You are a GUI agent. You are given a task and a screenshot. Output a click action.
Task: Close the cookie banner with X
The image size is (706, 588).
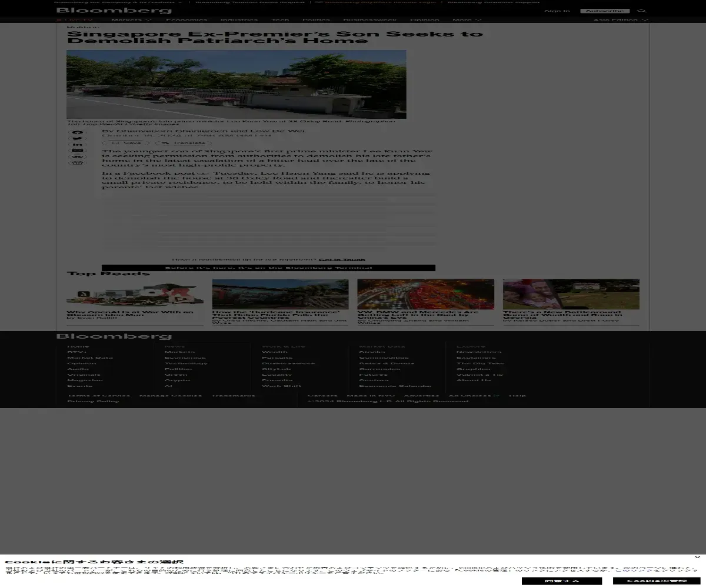point(697,557)
